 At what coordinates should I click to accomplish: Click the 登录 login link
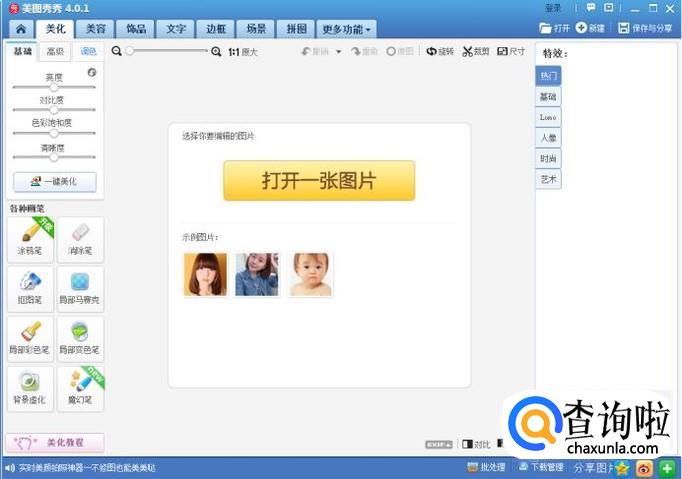(553, 8)
